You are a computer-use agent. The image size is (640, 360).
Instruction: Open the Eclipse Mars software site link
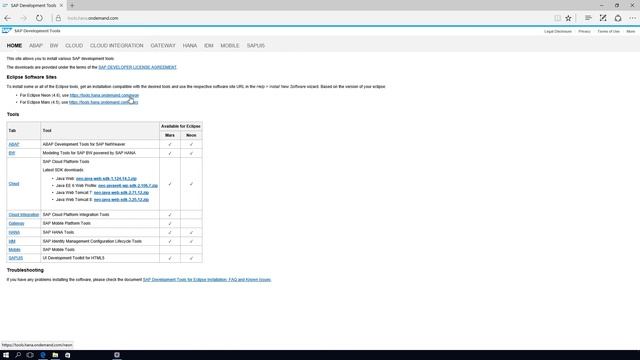pyautogui.click(x=104, y=102)
